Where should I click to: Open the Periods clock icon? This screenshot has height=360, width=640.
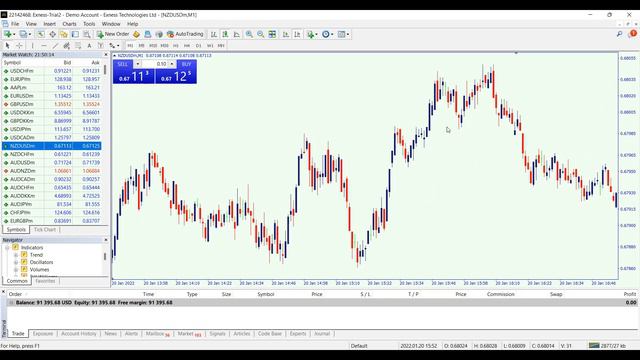tap(326, 34)
